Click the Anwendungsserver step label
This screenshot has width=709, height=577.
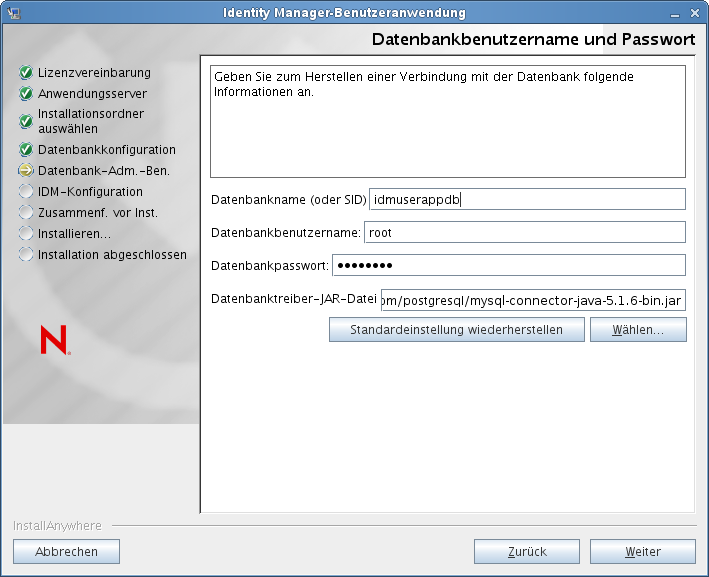click(92, 94)
